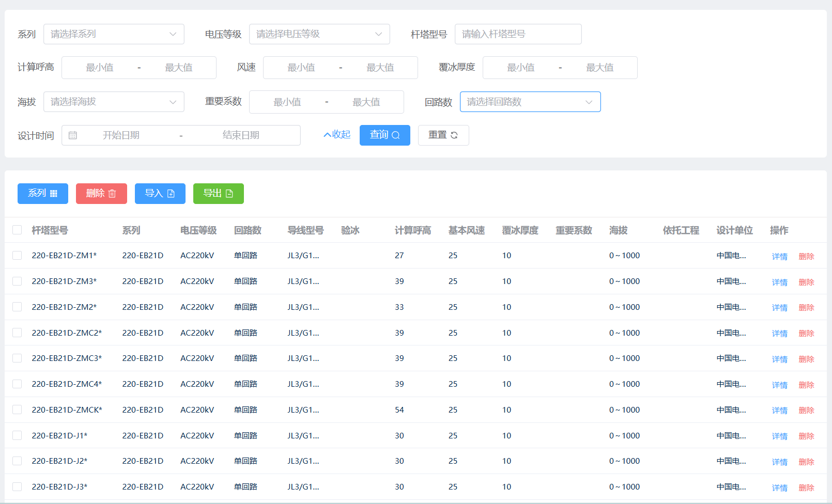Open 详情 for 220-EB21D-J3*
832x504 pixels.
click(780, 488)
